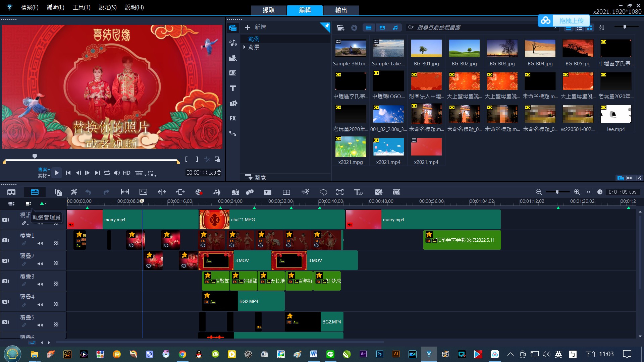This screenshot has height=362, width=644.
Task: Disable the 覆疊5 track camera icon
Action: [x=6, y=322]
